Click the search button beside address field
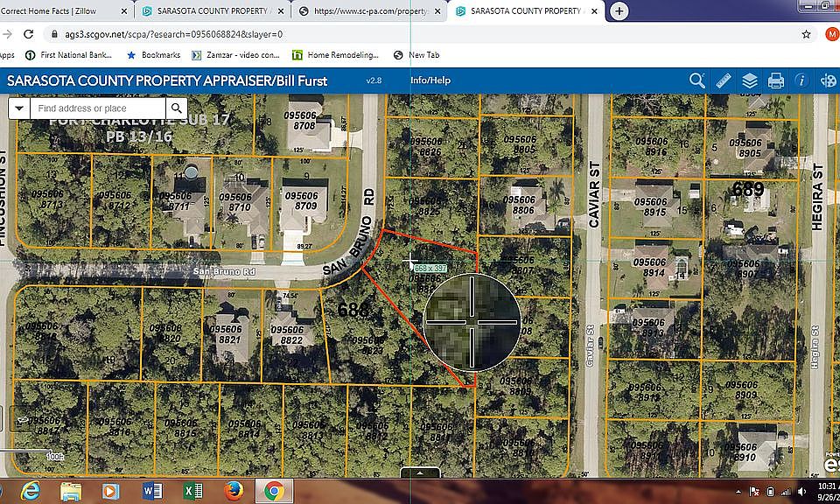This screenshot has height=504, width=840. pyautogui.click(x=176, y=108)
